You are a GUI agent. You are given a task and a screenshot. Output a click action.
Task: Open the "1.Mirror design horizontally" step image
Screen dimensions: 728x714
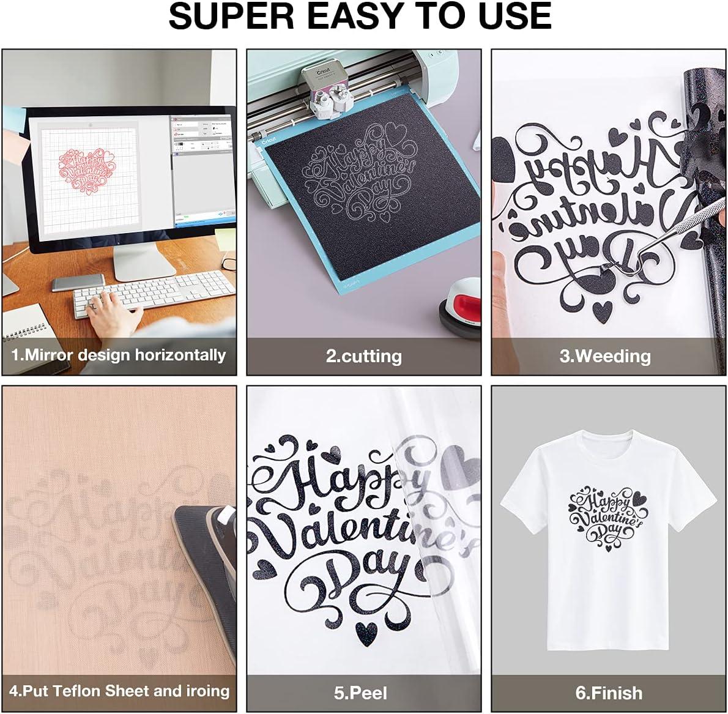click(119, 212)
